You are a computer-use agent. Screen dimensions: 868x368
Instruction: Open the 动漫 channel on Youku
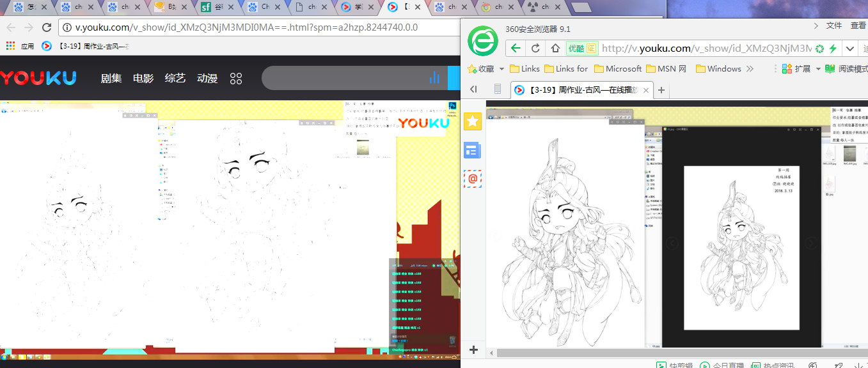click(207, 79)
